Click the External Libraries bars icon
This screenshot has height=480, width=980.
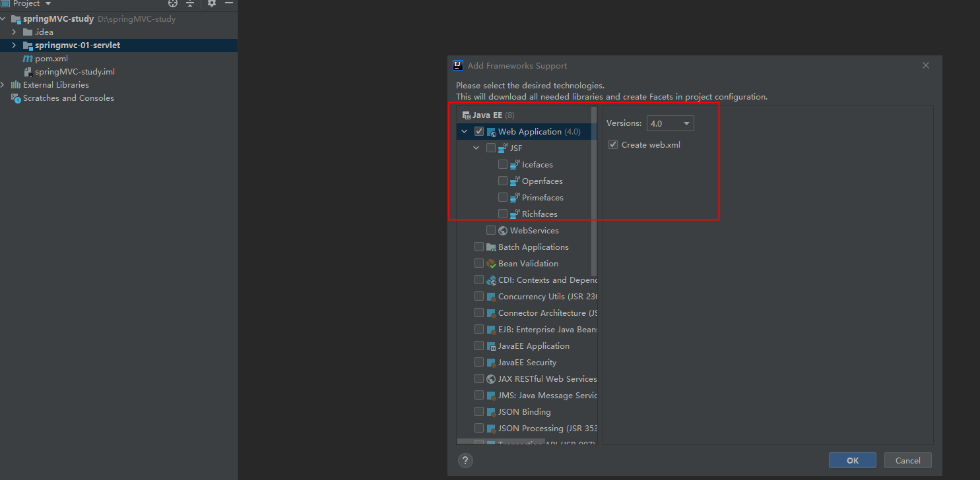[x=16, y=85]
